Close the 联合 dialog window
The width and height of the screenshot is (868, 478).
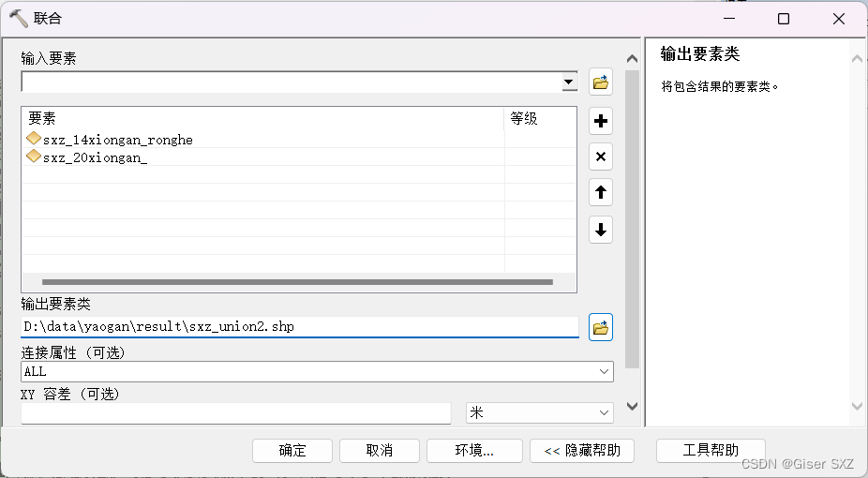click(x=839, y=19)
